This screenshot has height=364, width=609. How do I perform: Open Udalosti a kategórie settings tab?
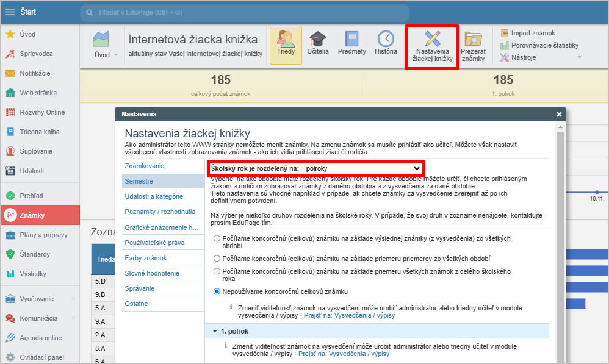tap(163, 196)
